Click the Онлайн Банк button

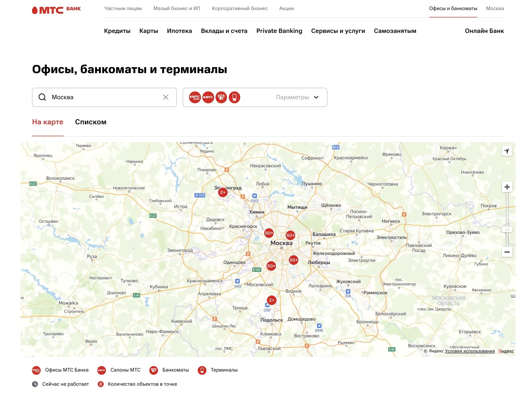tap(484, 31)
